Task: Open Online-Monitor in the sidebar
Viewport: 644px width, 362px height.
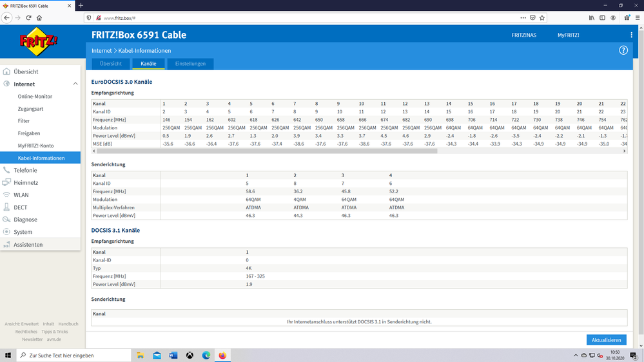Action: tap(35, 97)
